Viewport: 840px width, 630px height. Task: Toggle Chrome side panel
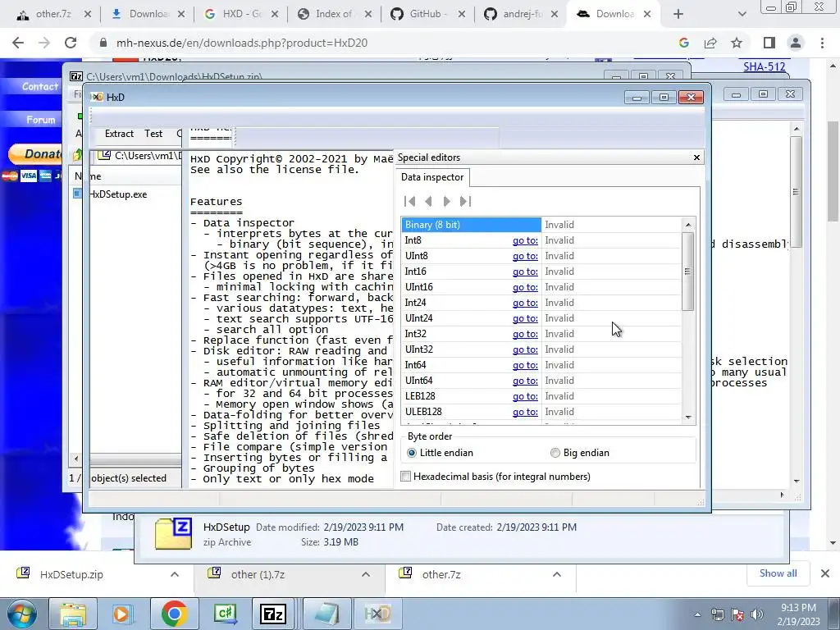tap(769, 43)
